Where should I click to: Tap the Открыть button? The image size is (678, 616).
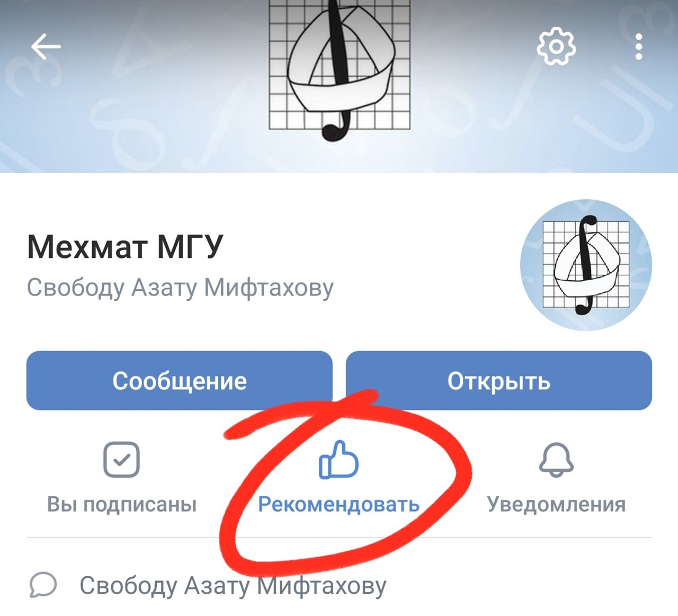click(x=499, y=380)
